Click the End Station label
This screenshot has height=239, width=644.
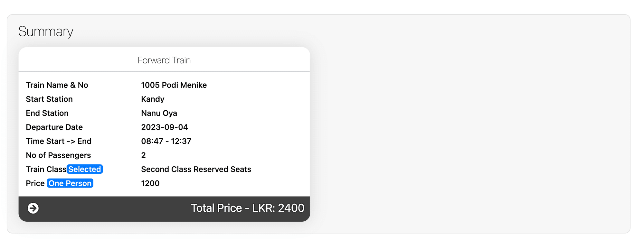[47, 113]
